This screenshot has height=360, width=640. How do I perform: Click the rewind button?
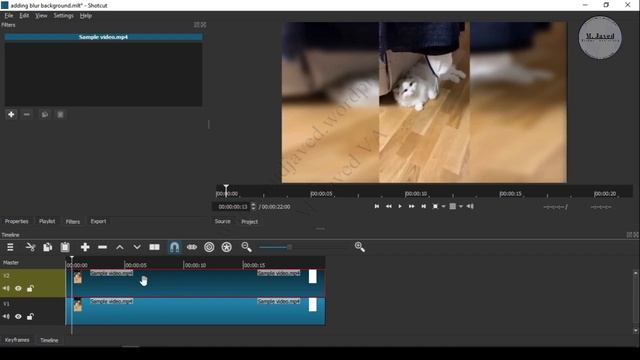click(x=389, y=206)
